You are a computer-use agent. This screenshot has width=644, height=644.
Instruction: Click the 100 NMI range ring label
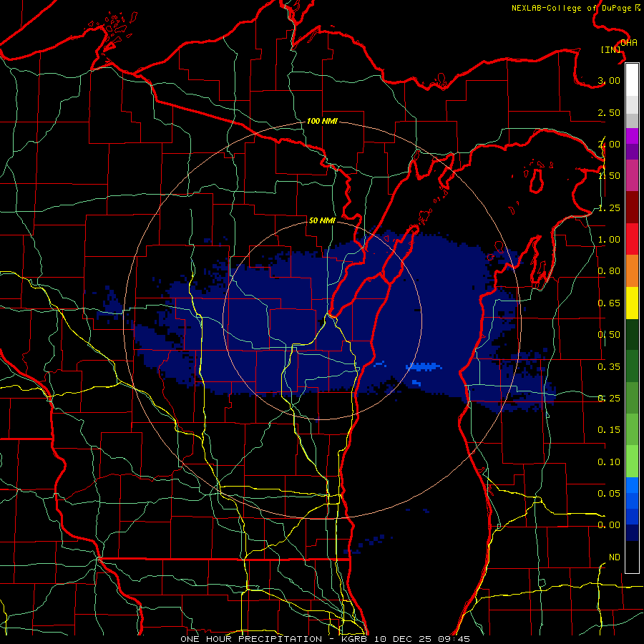pyautogui.click(x=322, y=121)
